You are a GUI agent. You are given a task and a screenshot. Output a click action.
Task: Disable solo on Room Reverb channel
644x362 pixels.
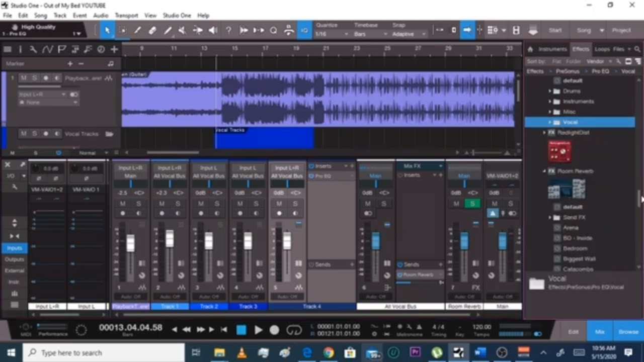tap(472, 204)
